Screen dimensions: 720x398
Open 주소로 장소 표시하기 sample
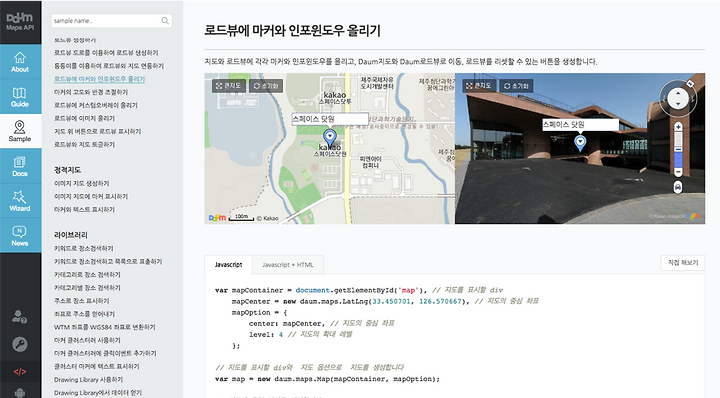[x=82, y=301]
